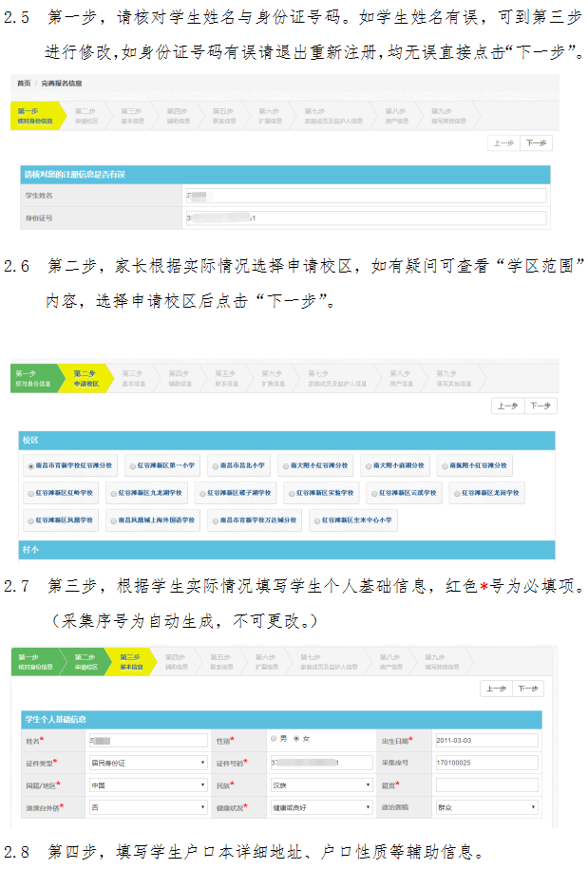This screenshot has width=588, height=869.
Task: Click 第三步 基本信息 tab on 核对身份信息 page
Action: pyautogui.click(x=132, y=116)
